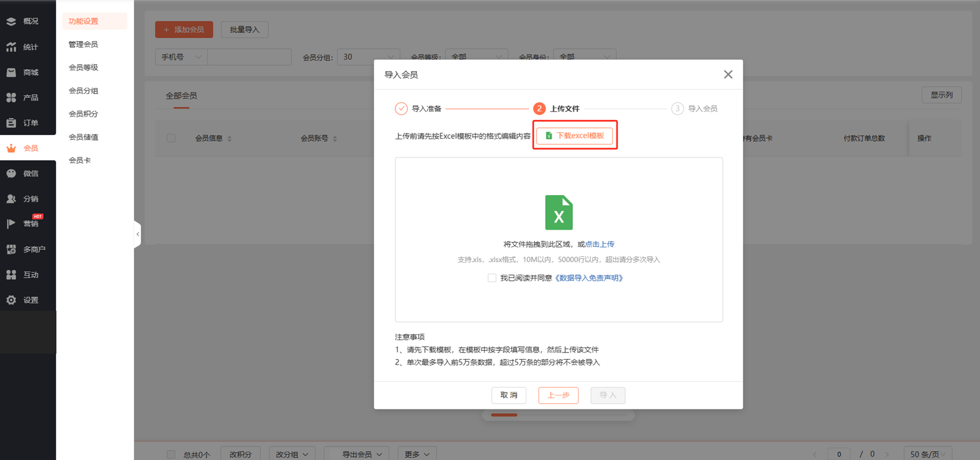Check 我已阅读并同意 agreement checkbox

(492, 278)
